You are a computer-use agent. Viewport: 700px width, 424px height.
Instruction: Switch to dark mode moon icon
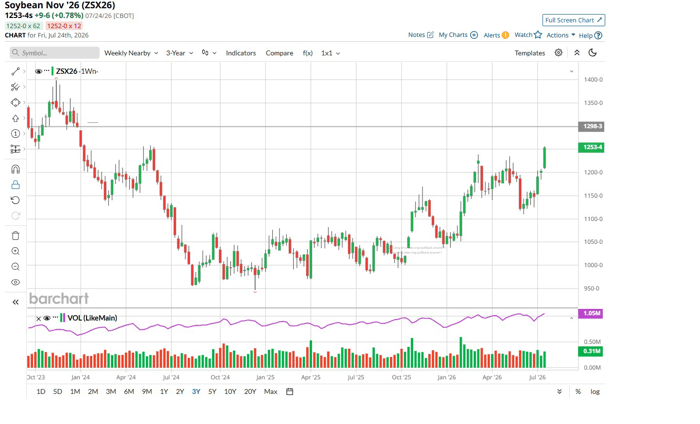tap(593, 53)
